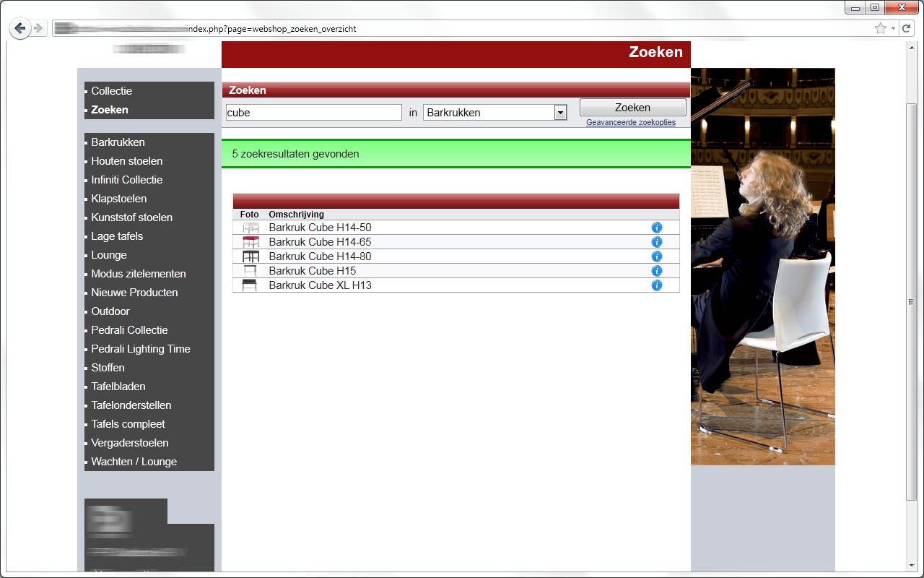Go back with the browser back arrow
924x578 pixels.
tap(19, 29)
